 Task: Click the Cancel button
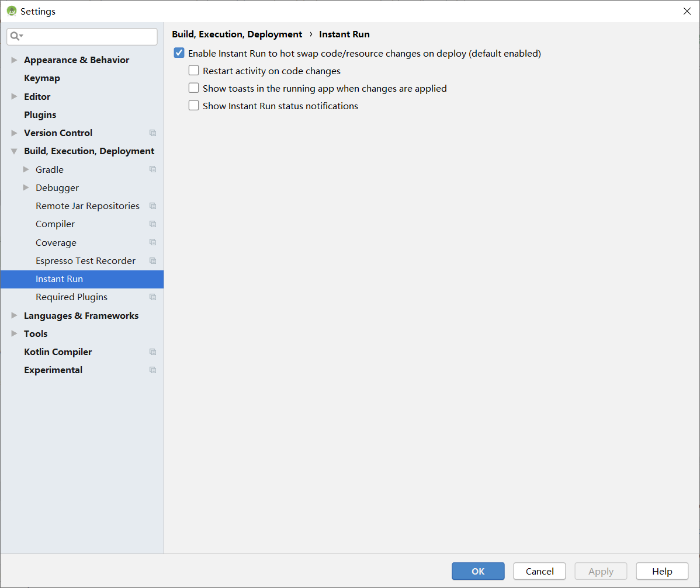point(540,571)
